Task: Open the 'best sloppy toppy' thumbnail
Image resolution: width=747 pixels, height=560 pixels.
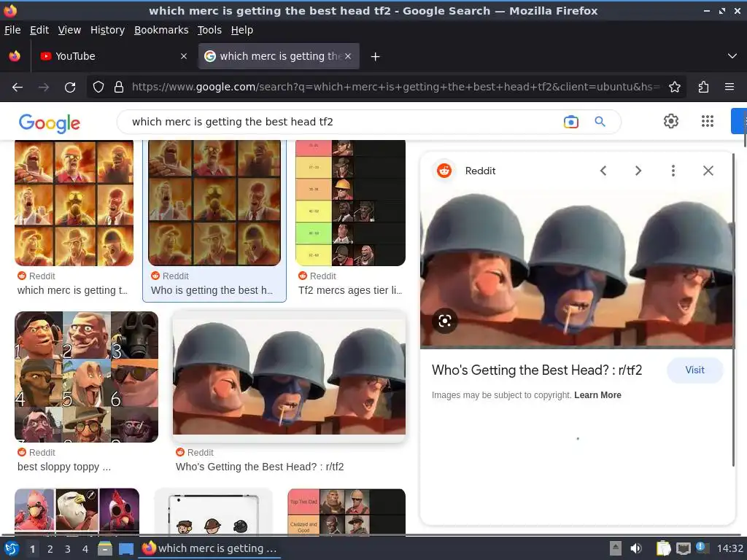Action: [x=86, y=377]
